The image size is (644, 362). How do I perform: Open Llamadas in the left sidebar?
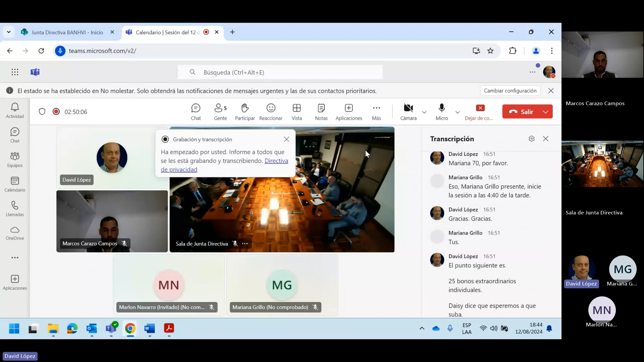coord(15,209)
